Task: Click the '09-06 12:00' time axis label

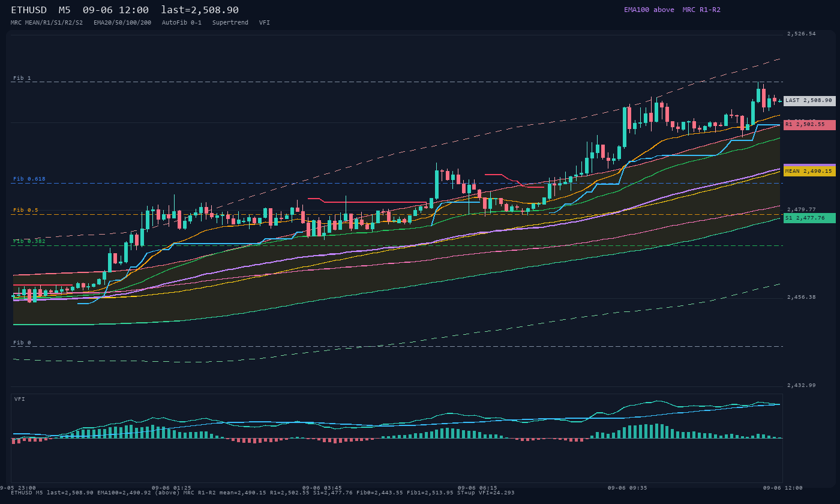Action: pyautogui.click(x=782, y=488)
